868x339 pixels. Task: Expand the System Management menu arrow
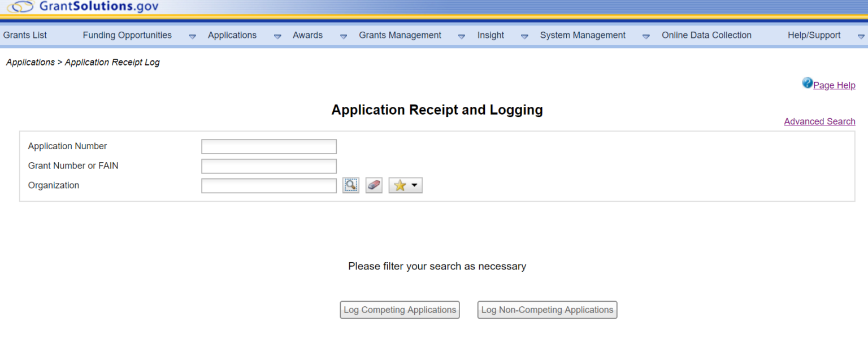(x=646, y=36)
